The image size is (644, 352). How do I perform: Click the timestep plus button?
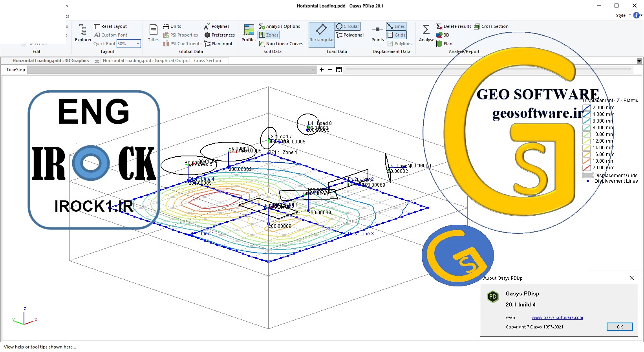pos(322,70)
